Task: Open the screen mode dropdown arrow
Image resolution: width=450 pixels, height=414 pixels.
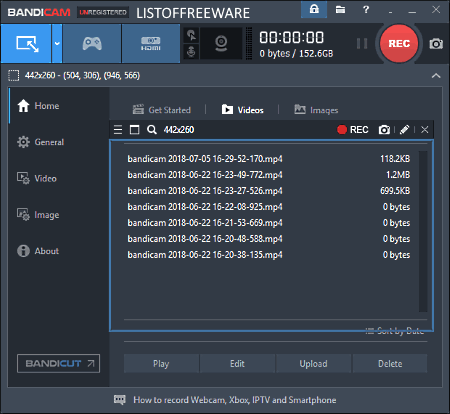Action: [57, 43]
